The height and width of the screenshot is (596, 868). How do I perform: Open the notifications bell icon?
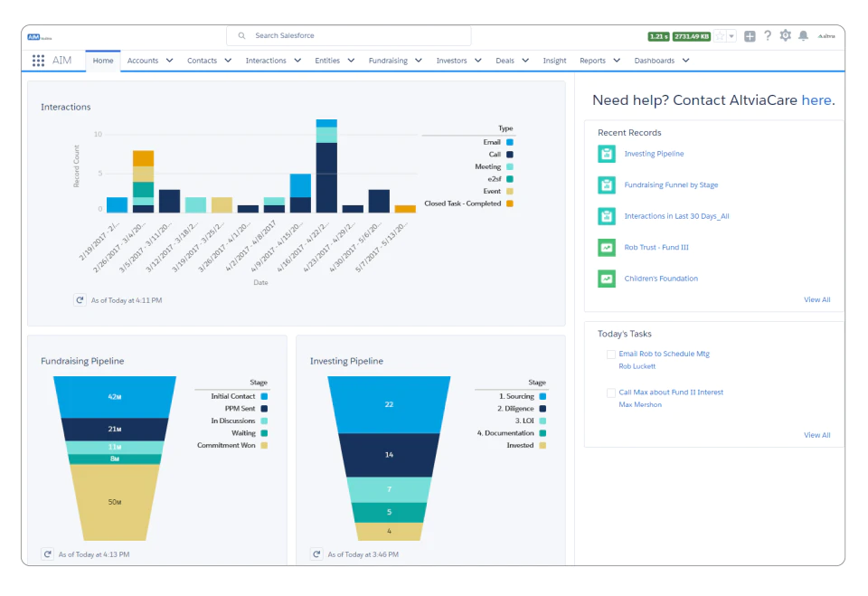803,36
